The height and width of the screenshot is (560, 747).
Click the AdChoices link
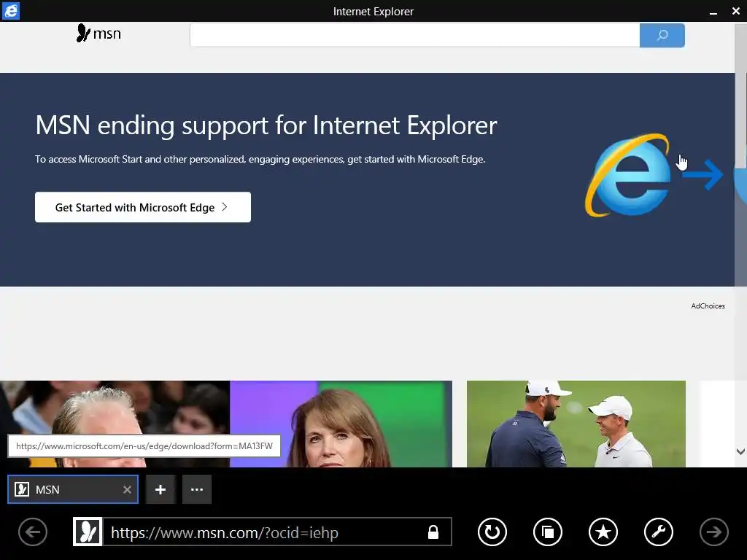708,306
